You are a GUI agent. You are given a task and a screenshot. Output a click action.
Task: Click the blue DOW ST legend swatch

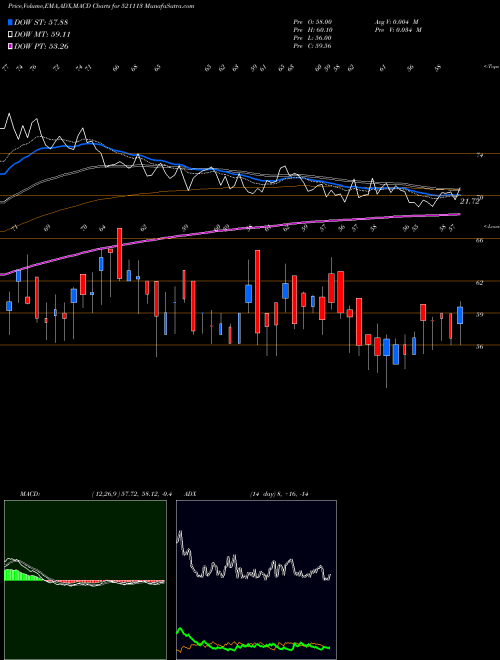click(x=11, y=22)
